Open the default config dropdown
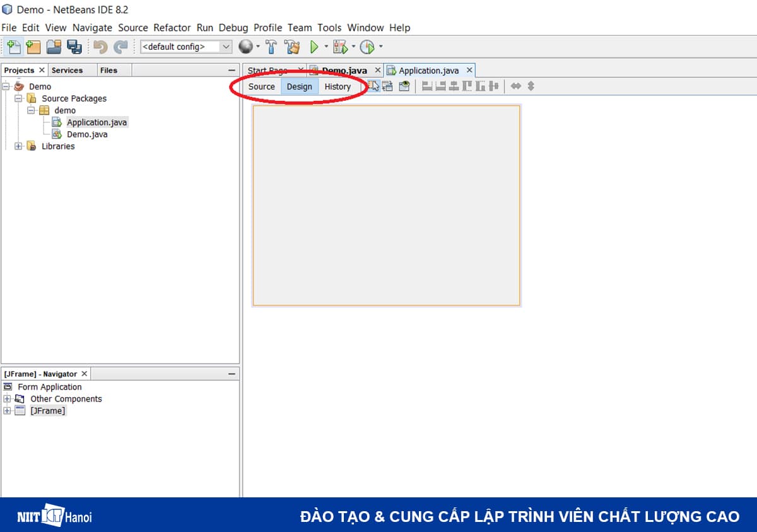 (226, 47)
